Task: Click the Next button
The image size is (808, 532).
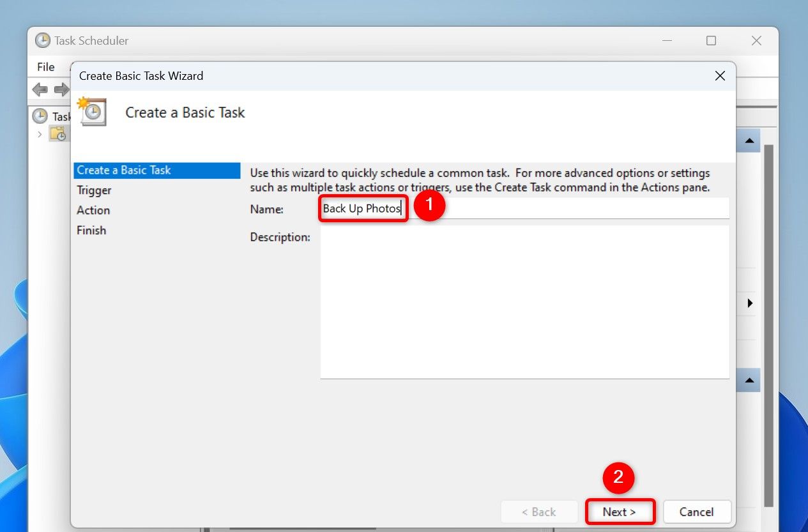Action: pos(620,512)
